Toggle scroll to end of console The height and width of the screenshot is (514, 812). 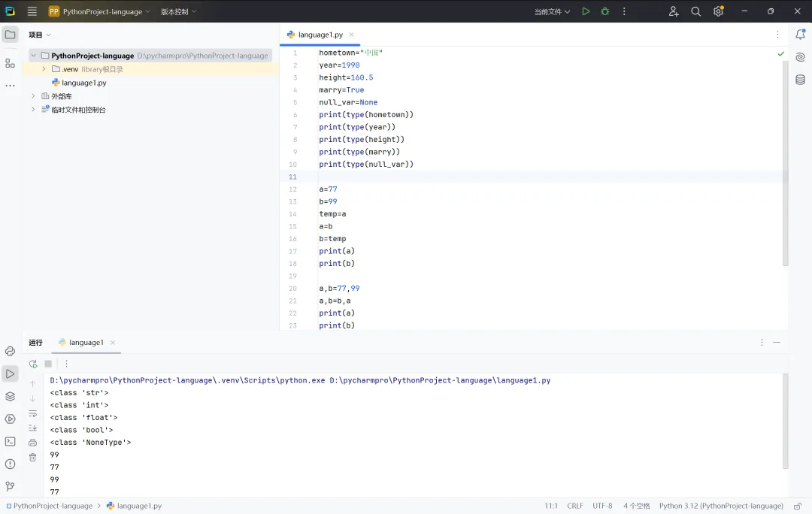[32, 428]
